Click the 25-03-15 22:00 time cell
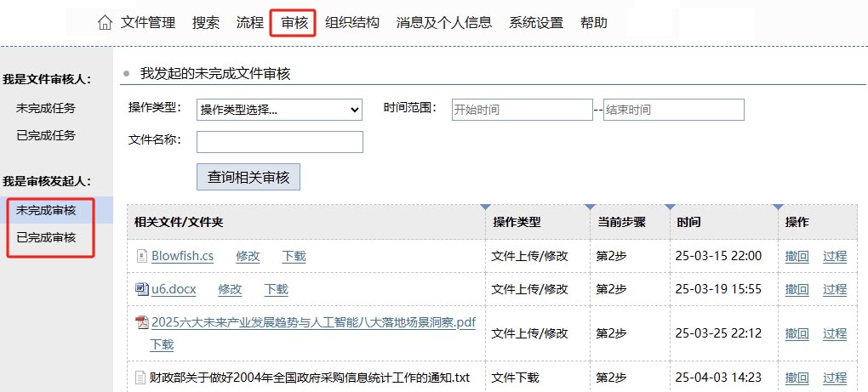This screenshot has width=868, height=392. [x=718, y=256]
